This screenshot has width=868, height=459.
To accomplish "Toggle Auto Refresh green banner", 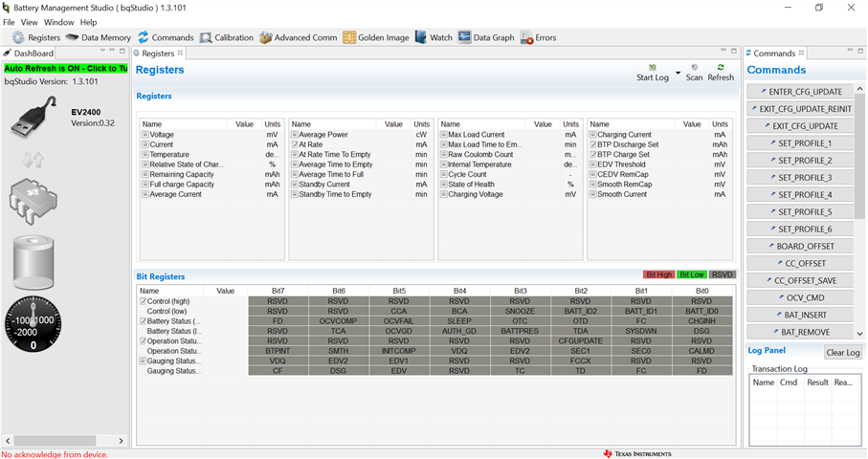I will coord(65,69).
